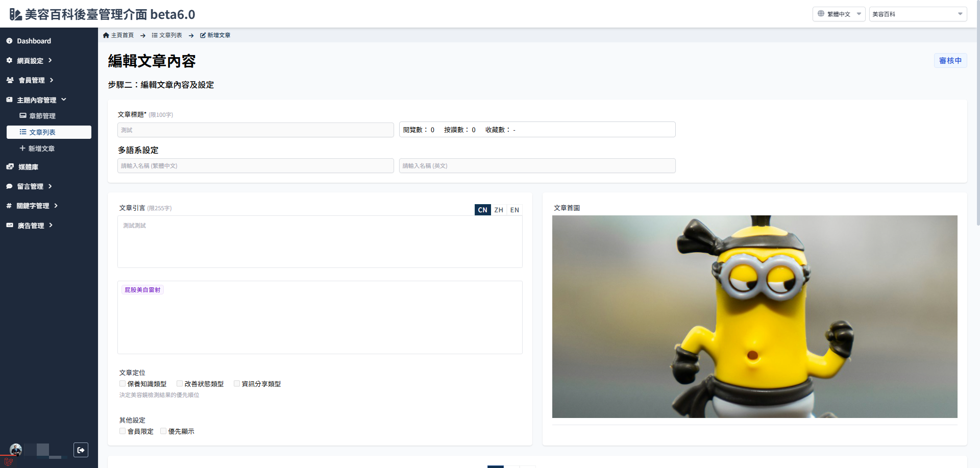Select 文章列表 in the sidebar
The image size is (980, 468).
49,132
